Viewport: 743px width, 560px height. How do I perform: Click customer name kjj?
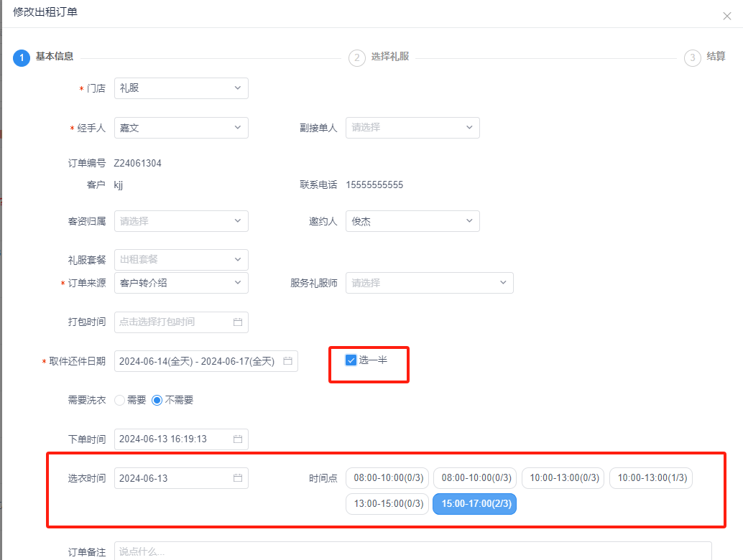pyautogui.click(x=119, y=185)
